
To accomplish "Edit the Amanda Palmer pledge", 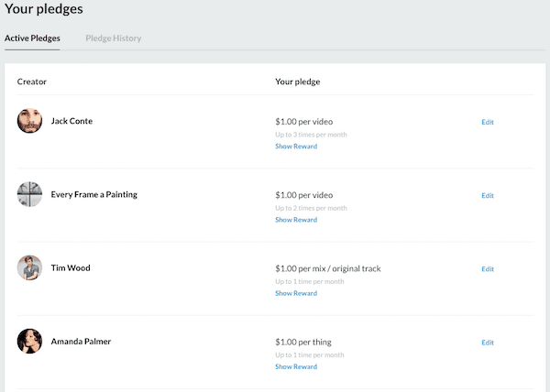I will pyautogui.click(x=487, y=343).
